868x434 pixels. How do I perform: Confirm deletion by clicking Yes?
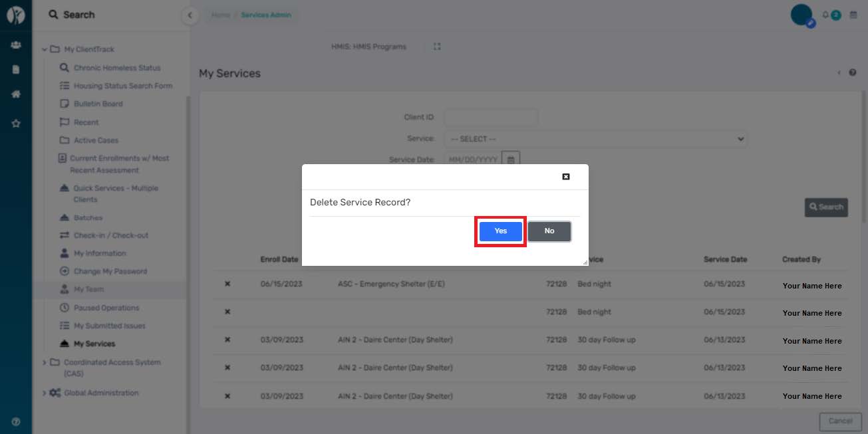tap(500, 231)
